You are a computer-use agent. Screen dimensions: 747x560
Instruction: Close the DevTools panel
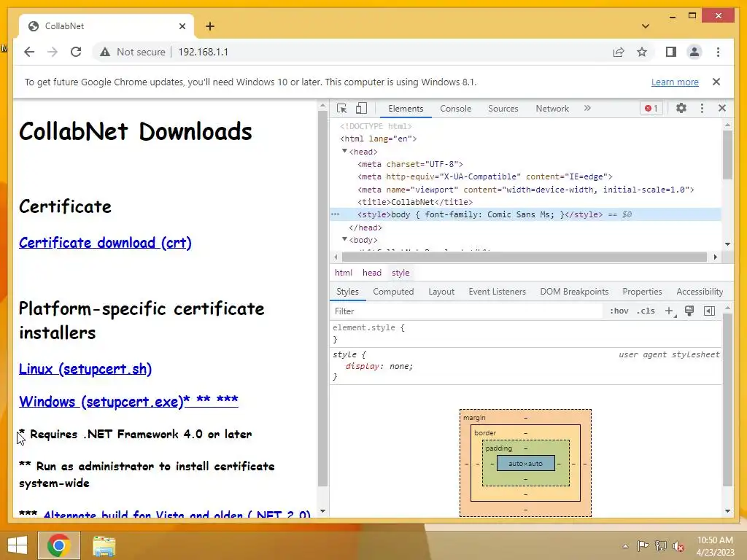[x=721, y=108]
